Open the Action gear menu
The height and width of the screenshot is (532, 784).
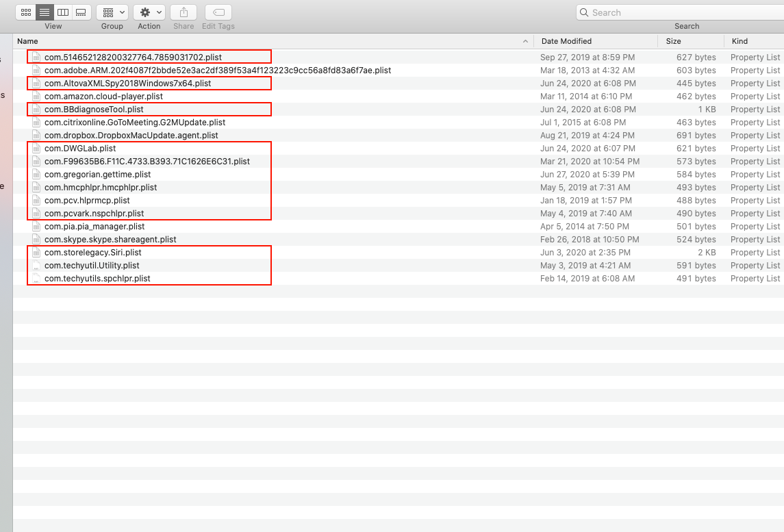(x=149, y=12)
